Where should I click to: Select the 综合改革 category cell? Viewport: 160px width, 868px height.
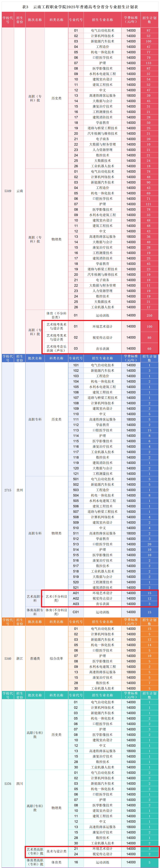tap(56, 658)
